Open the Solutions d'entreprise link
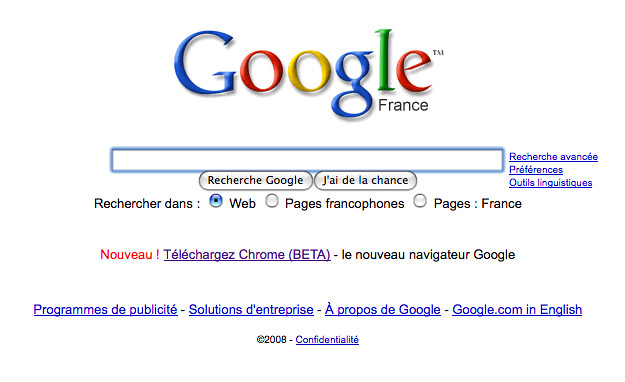625x382 pixels. pos(251,309)
